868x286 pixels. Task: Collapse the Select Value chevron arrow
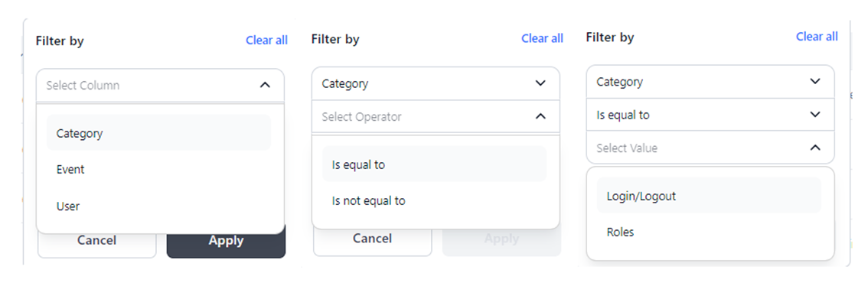point(815,148)
